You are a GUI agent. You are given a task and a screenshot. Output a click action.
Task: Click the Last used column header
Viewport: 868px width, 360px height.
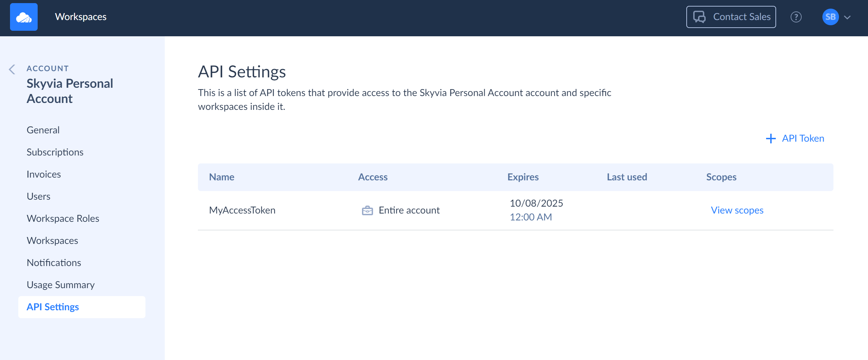coord(627,177)
